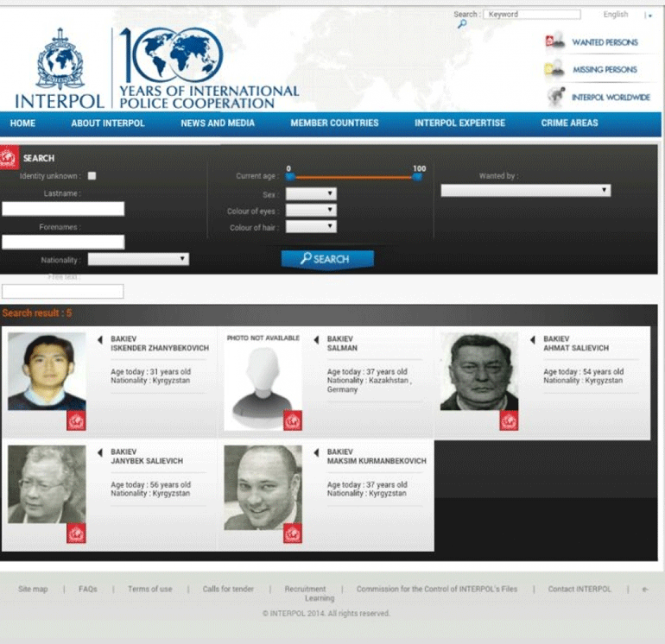This screenshot has height=644, width=665.
Task: Click the 100 years anniversary logo
Action: tap(171, 55)
